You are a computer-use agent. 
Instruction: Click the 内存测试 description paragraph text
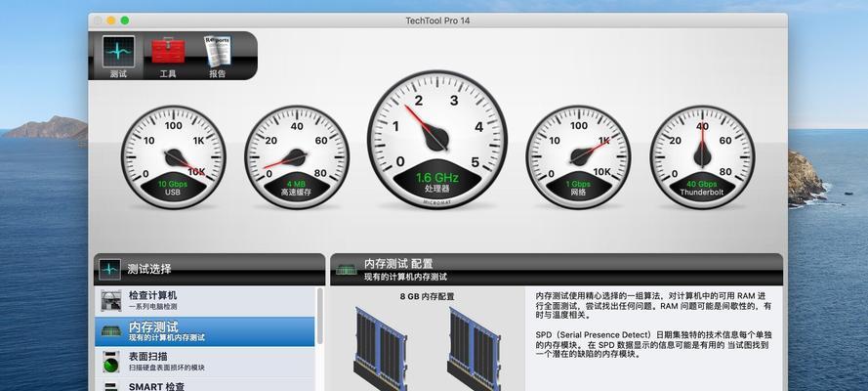pyautogui.click(x=653, y=306)
